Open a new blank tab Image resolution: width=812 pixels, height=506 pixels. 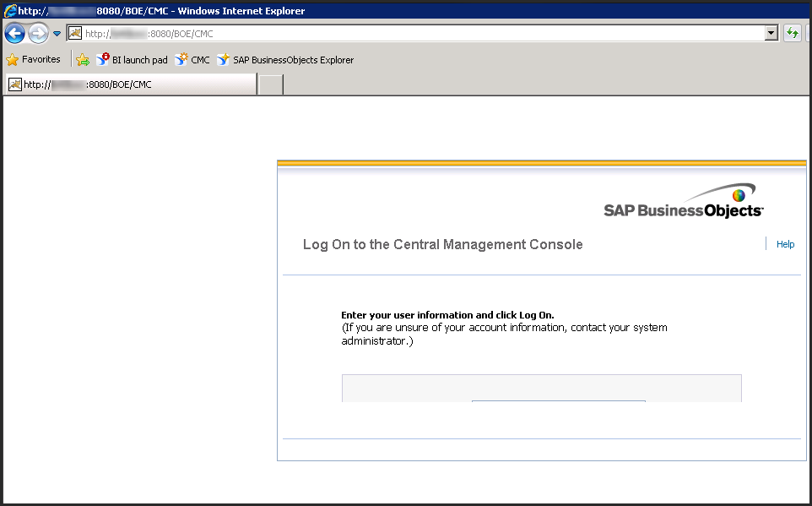click(271, 84)
